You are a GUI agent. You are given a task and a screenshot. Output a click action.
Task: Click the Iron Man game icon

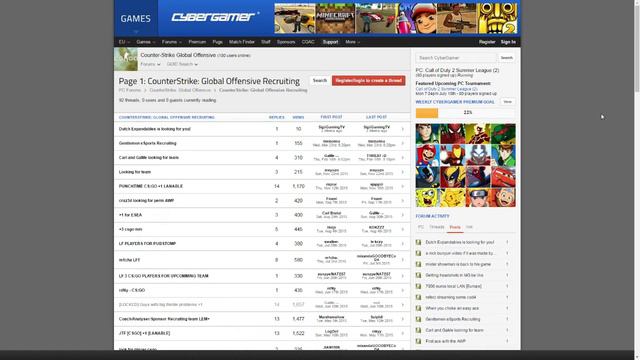click(453, 156)
